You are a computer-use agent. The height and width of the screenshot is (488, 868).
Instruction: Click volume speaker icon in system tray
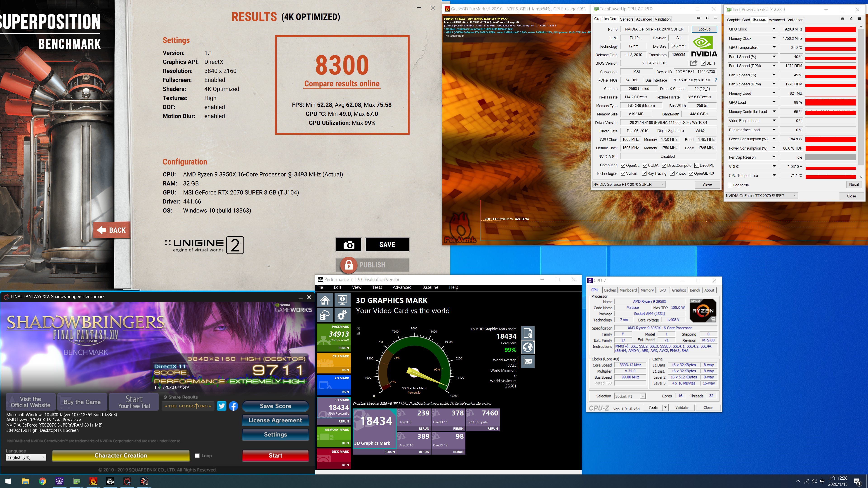pyautogui.click(x=814, y=482)
